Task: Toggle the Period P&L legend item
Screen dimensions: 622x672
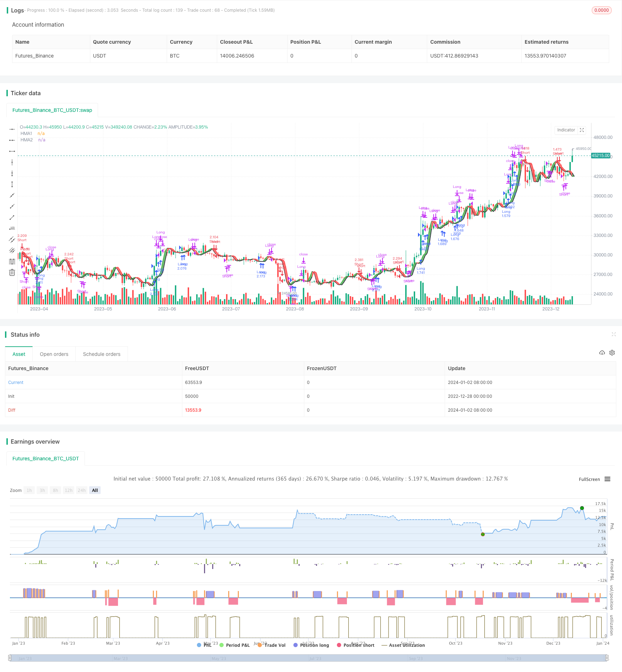Action: pyautogui.click(x=235, y=645)
